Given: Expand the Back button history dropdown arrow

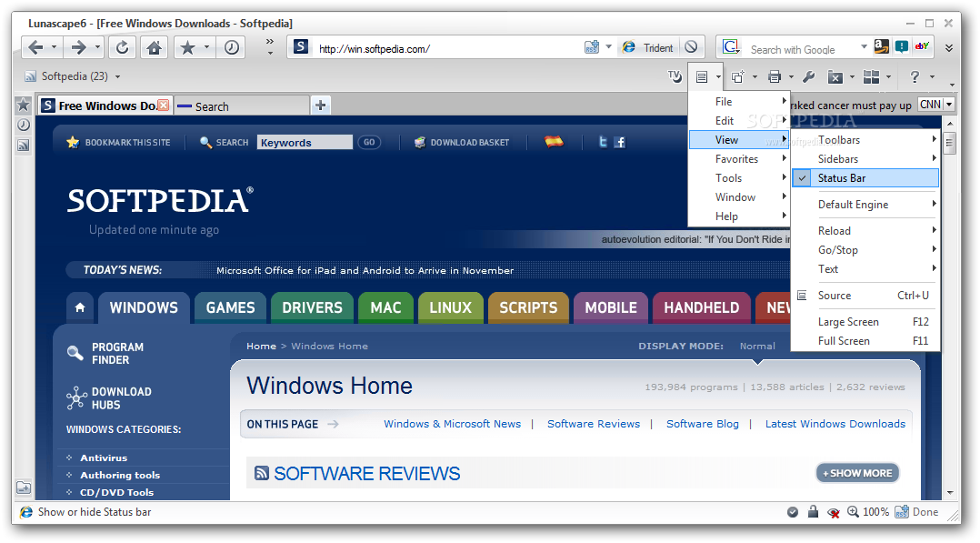Looking at the screenshot, I should [x=55, y=47].
